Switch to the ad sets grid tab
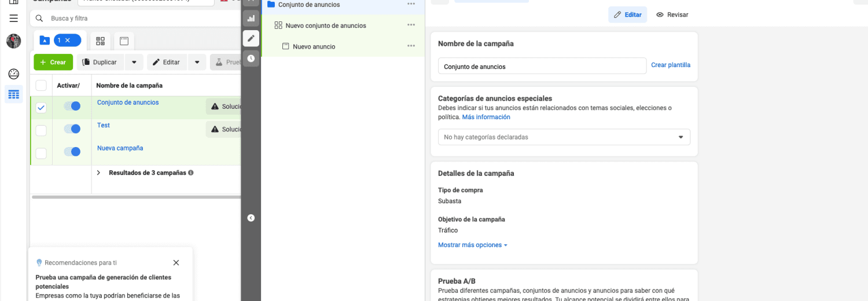 click(x=101, y=41)
